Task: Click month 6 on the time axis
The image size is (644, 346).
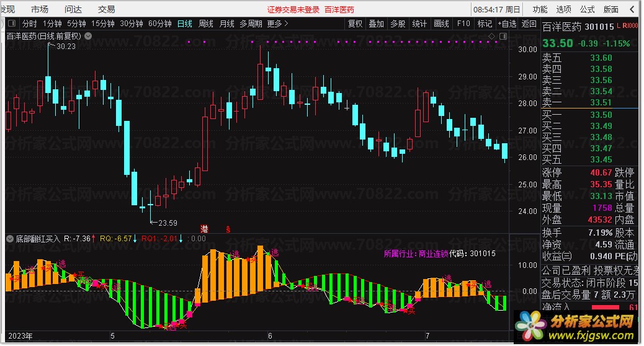Action: pyautogui.click(x=270, y=336)
